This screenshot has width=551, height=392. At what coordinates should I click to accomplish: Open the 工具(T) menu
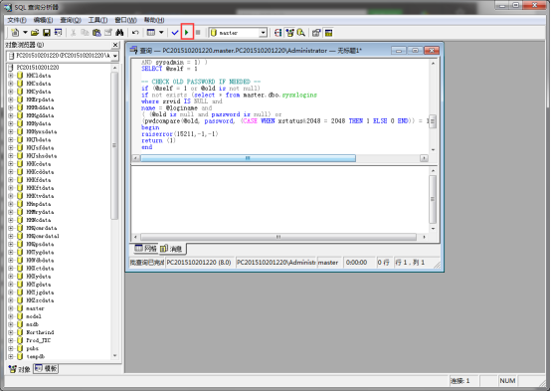click(x=97, y=20)
